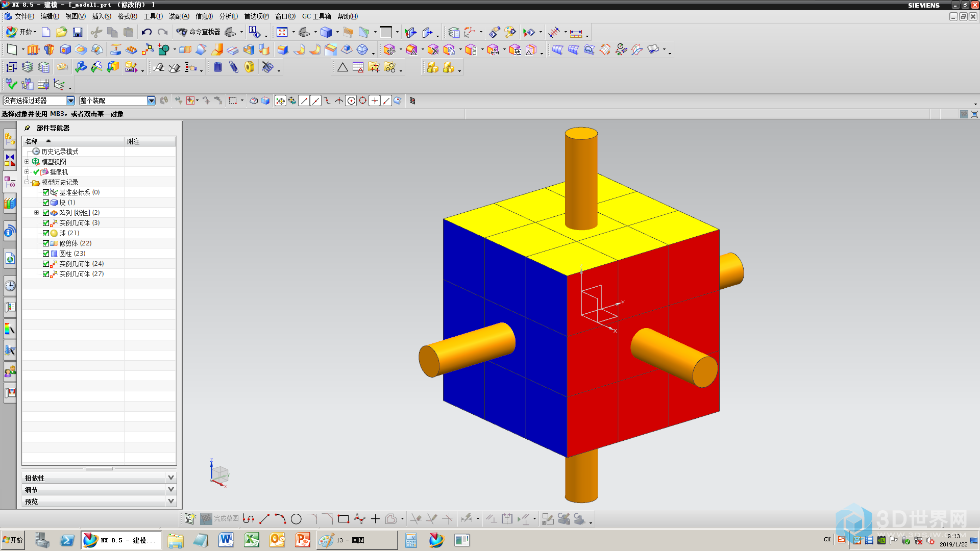
Task: Open the Part Navigator sidebar tab
Action: coord(10,182)
